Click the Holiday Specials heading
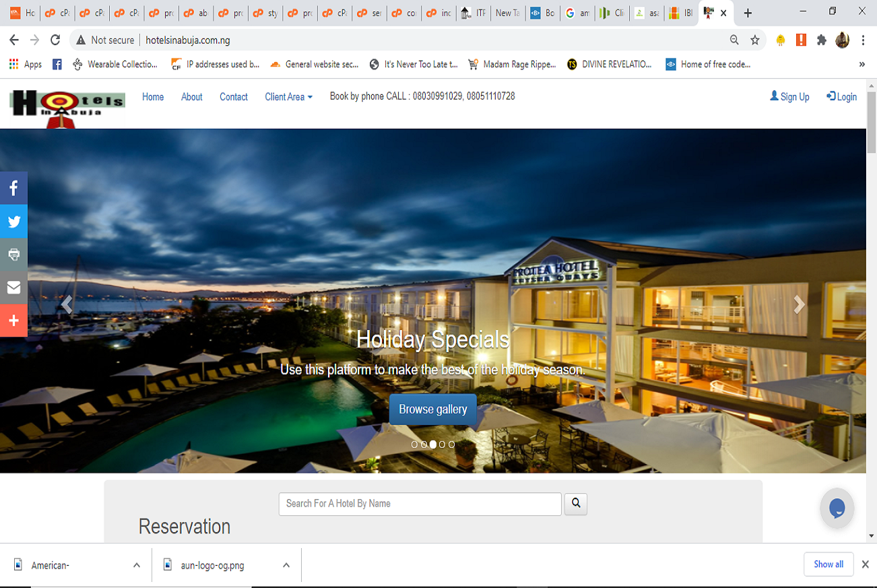877x588 pixels. 433,339
